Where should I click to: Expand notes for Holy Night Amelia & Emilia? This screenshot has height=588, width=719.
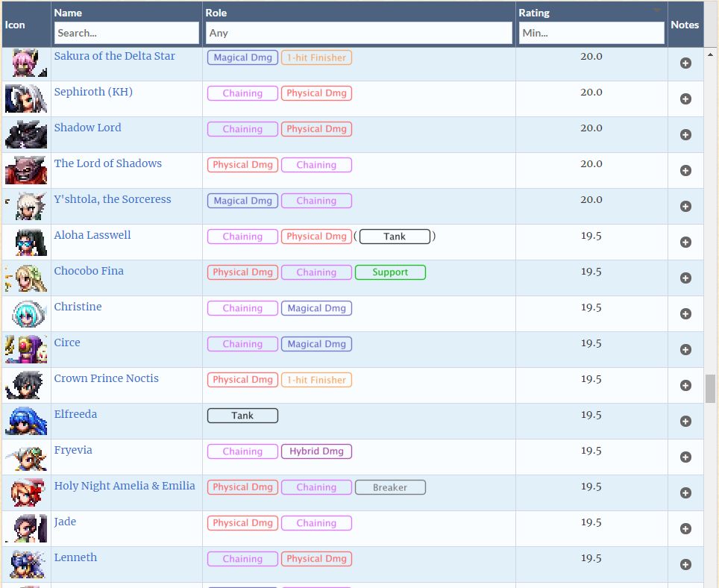click(x=685, y=492)
